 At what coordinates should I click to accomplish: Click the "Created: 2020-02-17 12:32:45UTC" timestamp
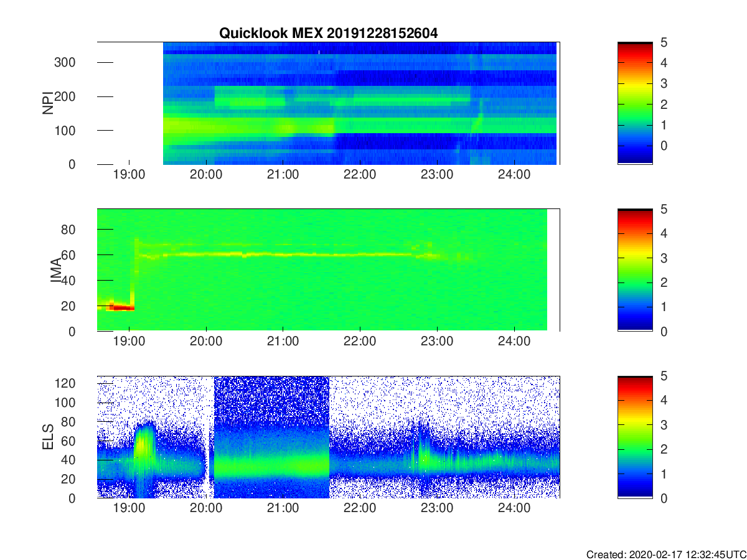point(665,554)
